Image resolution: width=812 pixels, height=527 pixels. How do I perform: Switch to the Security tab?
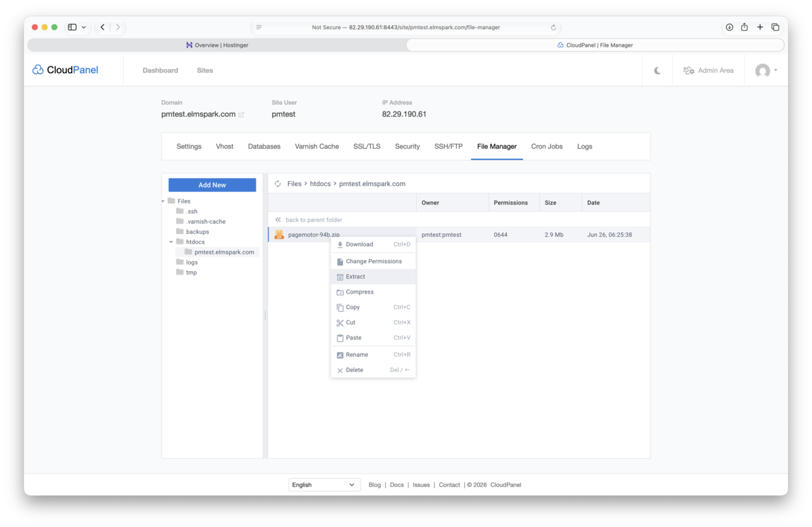pyautogui.click(x=407, y=146)
